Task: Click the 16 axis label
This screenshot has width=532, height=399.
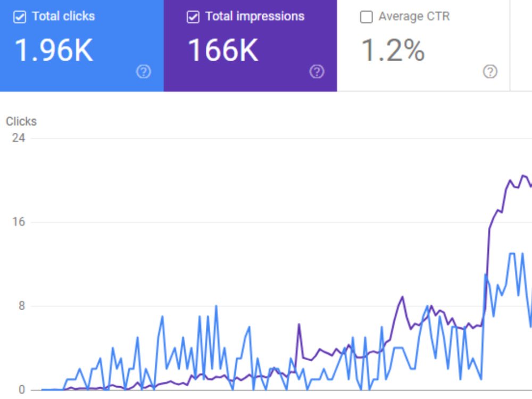Action: pyautogui.click(x=19, y=222)
